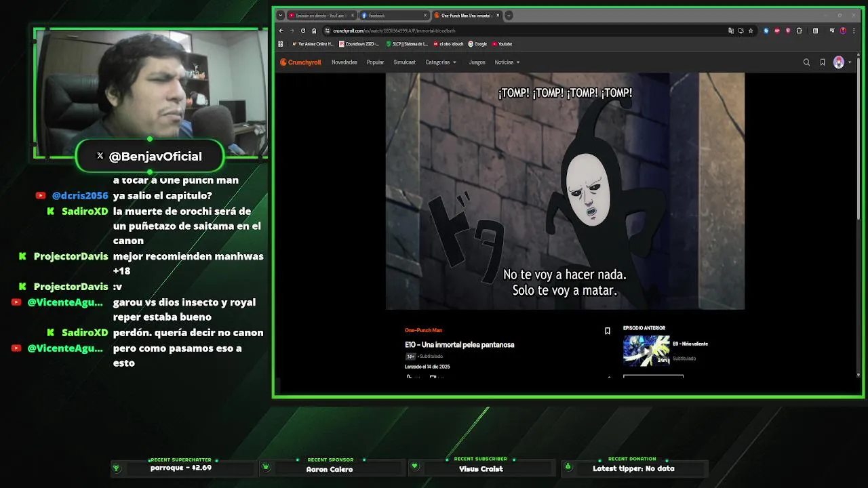
Task: Go to the Simulcast section
Action: click(x=405, y=62)
